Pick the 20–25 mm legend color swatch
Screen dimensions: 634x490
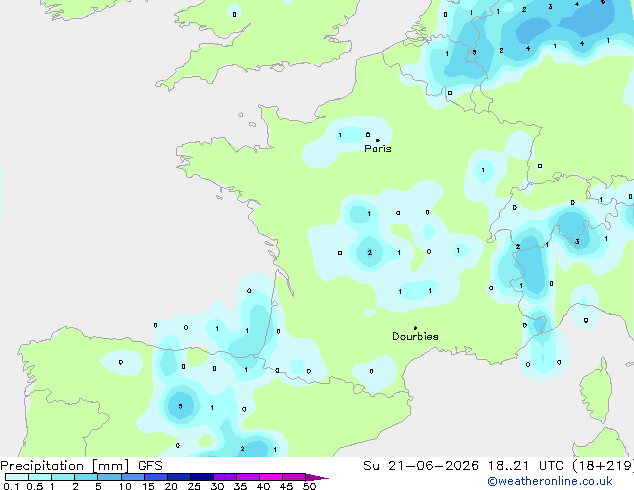point(179,477)
